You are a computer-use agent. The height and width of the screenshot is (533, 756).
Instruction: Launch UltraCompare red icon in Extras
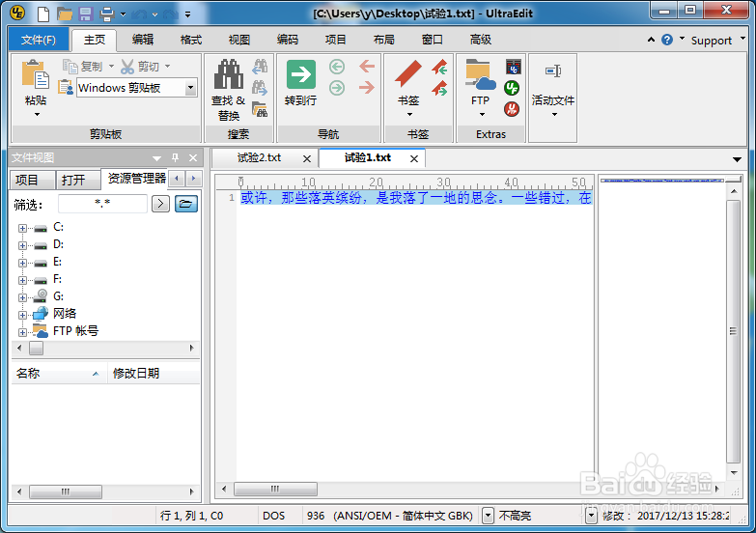pyautogui.click(x=512, y=109)
